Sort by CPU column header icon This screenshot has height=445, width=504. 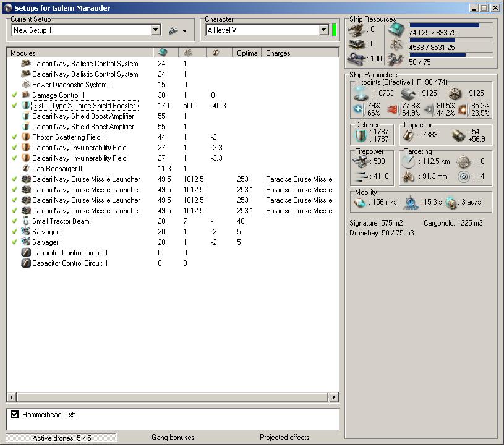point(163,53)
